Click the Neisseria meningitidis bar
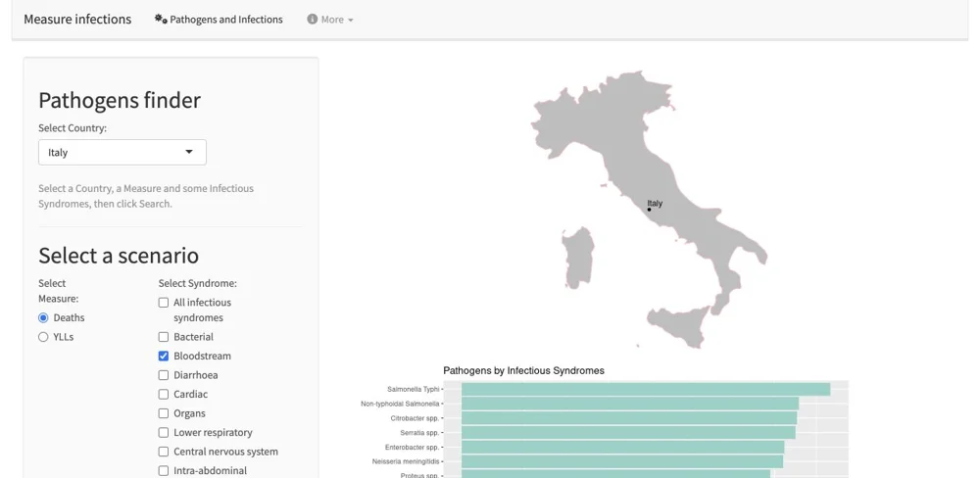 click(x=622, y=461)
